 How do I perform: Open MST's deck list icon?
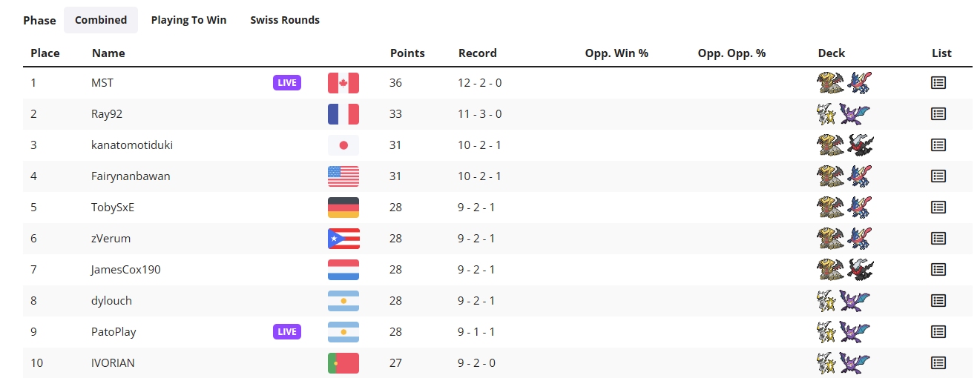pyautogui.click(x=938, y=83)
